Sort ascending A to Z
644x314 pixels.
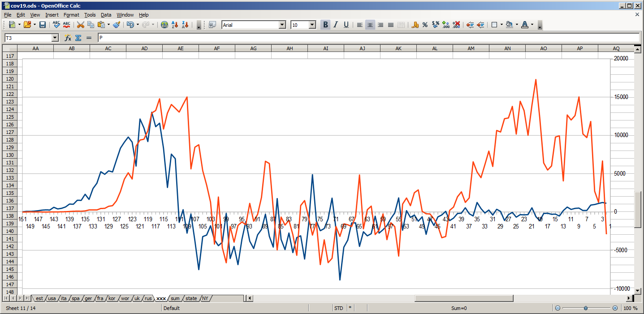[x=175, y=25]
